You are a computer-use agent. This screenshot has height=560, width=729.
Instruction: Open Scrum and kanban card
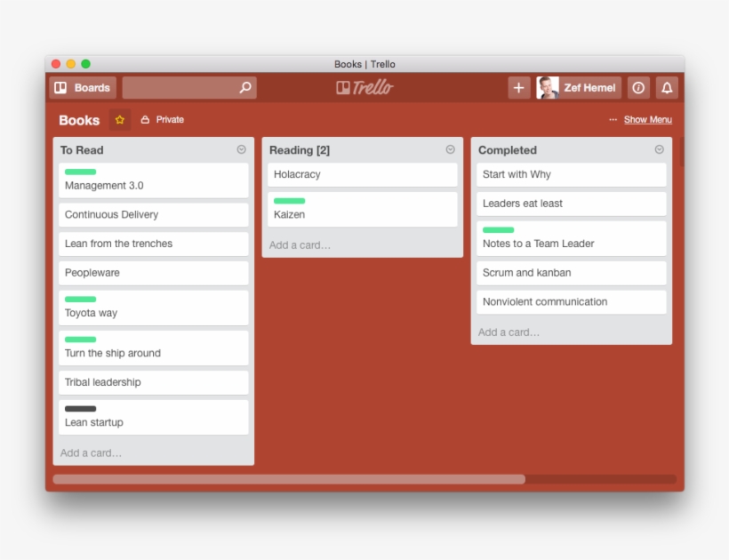pyautogui.click(x=572, y=273)
